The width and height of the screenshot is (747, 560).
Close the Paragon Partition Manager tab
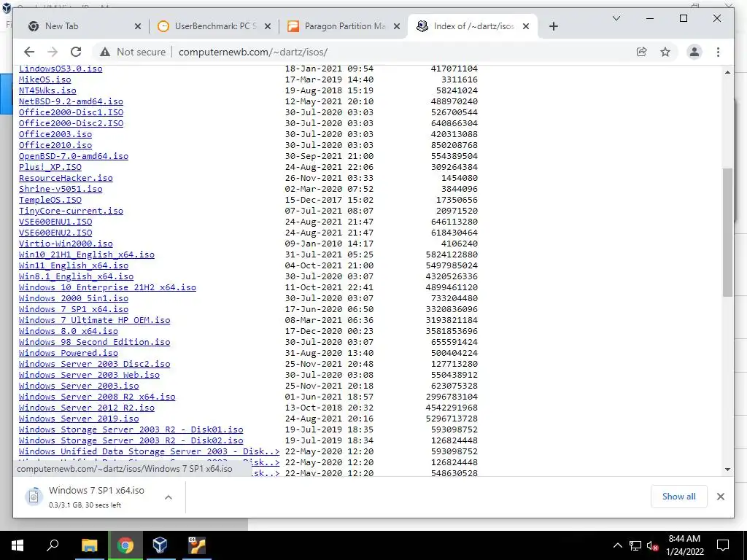397,26
